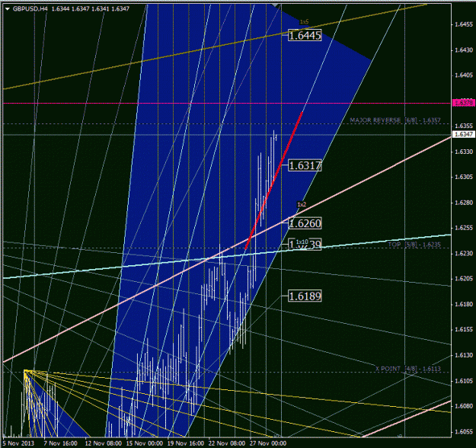Screen dimensions: 476x448
Task: Click the 27 Nov 00:00 time label
Action: tap(268, 443)
